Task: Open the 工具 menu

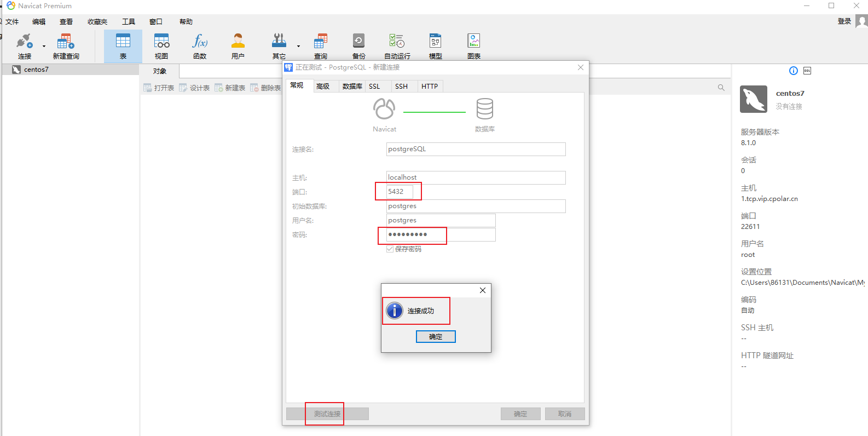Action: pyautogui.click(x=129, y=22)
